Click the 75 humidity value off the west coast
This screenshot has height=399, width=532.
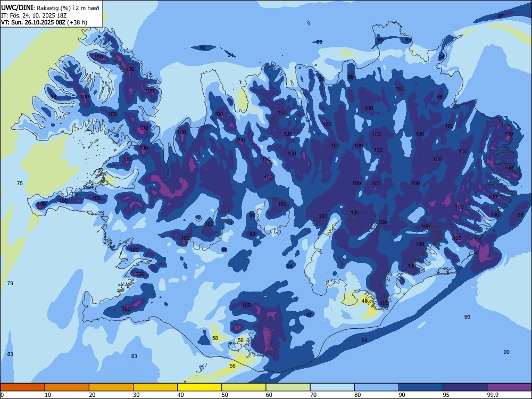20,183
